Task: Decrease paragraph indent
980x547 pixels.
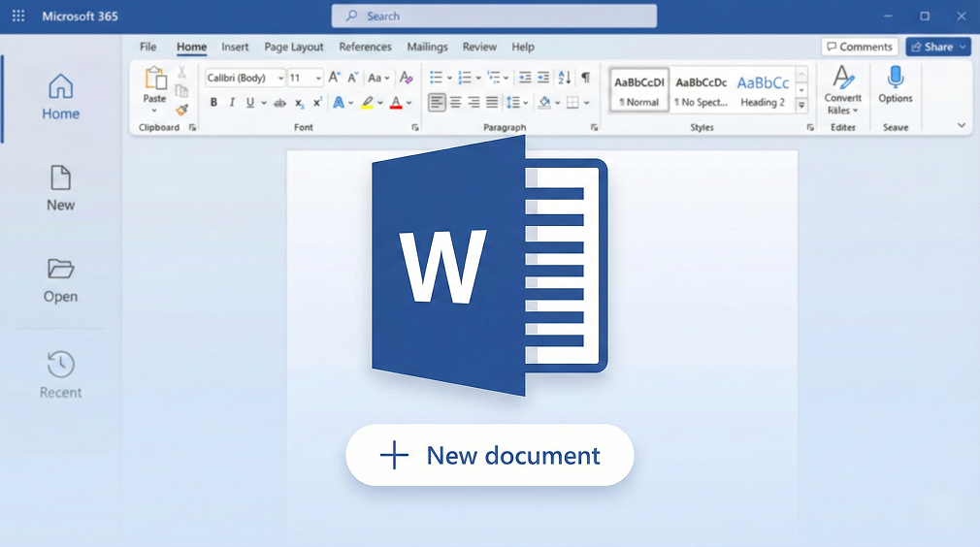Action: click(525, 78)
